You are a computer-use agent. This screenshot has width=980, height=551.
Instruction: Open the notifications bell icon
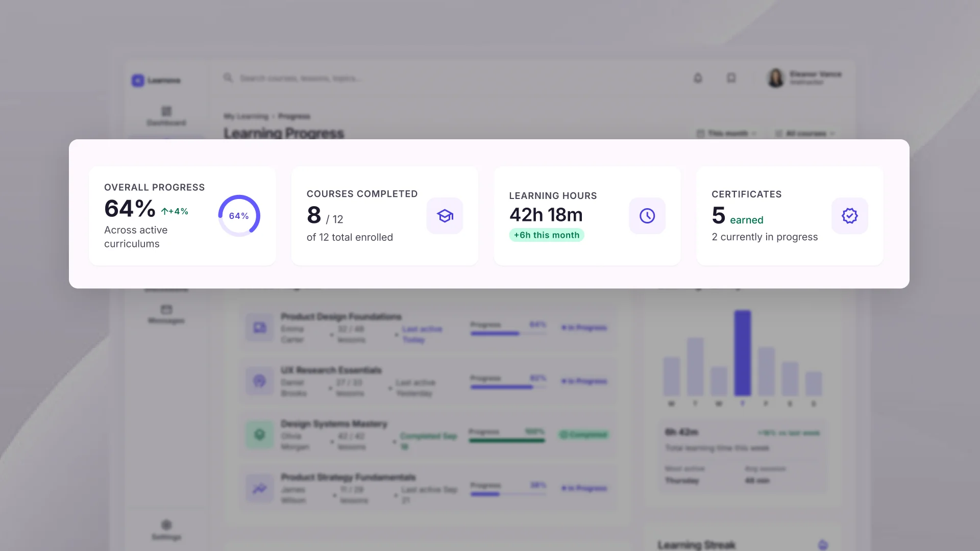(698, 78)
